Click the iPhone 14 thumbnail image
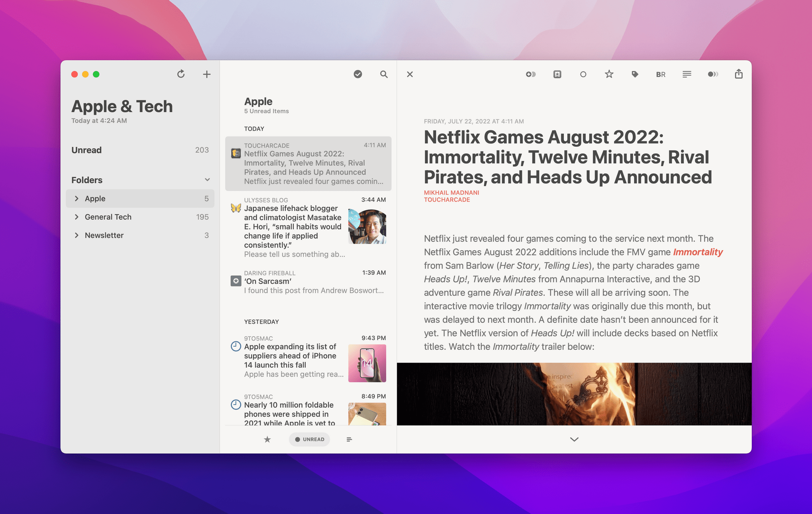 367,363
